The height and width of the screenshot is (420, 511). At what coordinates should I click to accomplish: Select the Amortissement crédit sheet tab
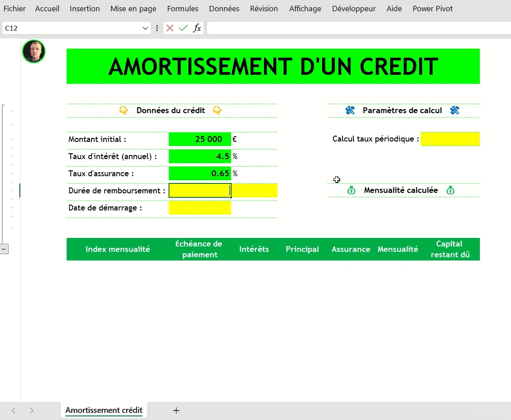[104, 410]
